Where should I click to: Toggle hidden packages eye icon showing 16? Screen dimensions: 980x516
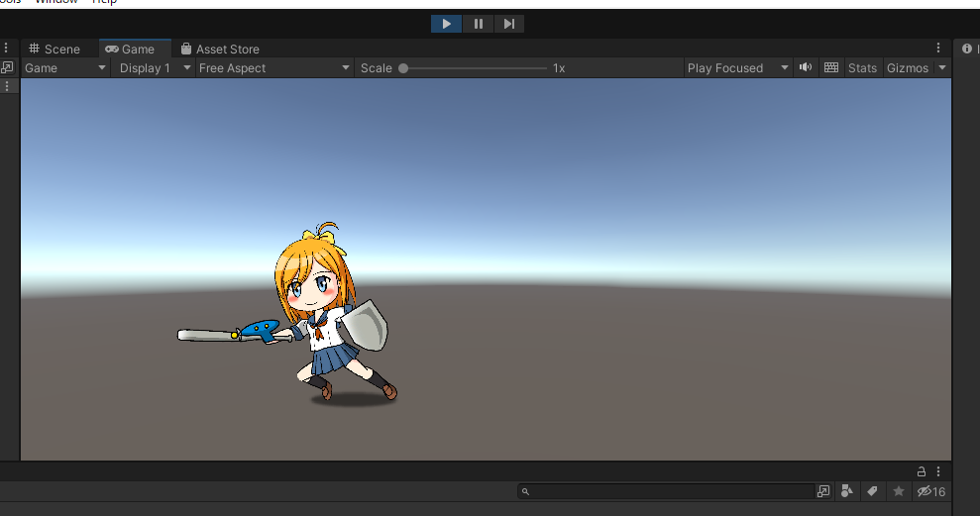[931, 491]
